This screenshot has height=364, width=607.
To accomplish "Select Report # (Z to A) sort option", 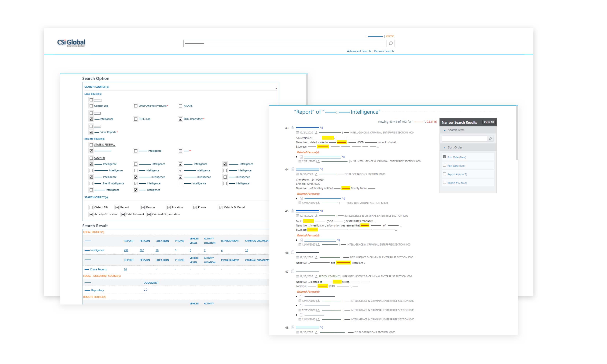I will tap(445, 183).
